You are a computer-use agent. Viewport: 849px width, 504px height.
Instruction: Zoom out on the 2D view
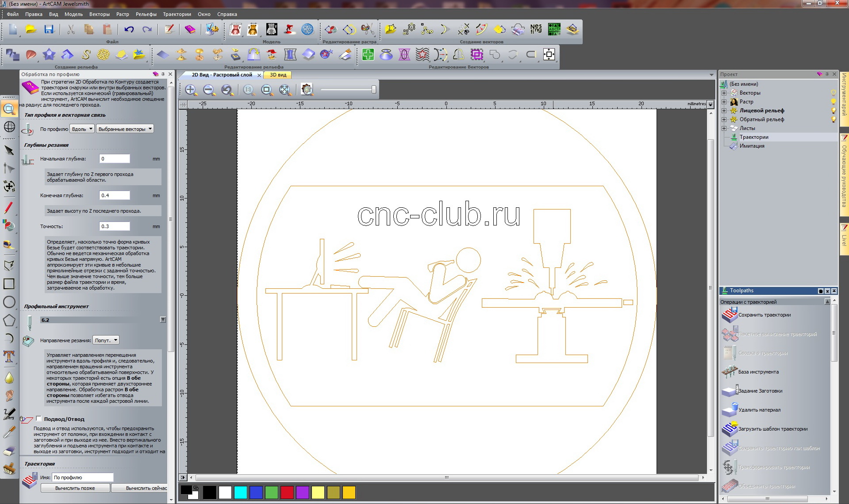(x=209, y=90)
